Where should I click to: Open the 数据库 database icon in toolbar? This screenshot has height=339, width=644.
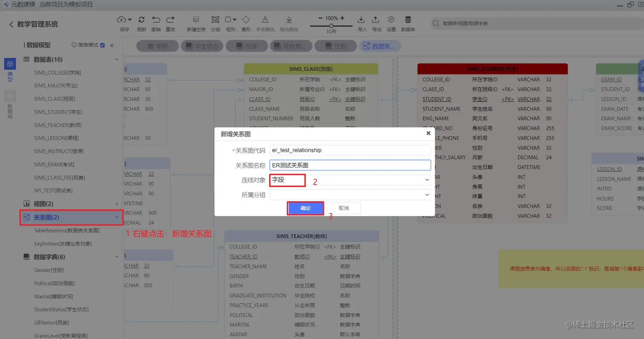point(408,20)
